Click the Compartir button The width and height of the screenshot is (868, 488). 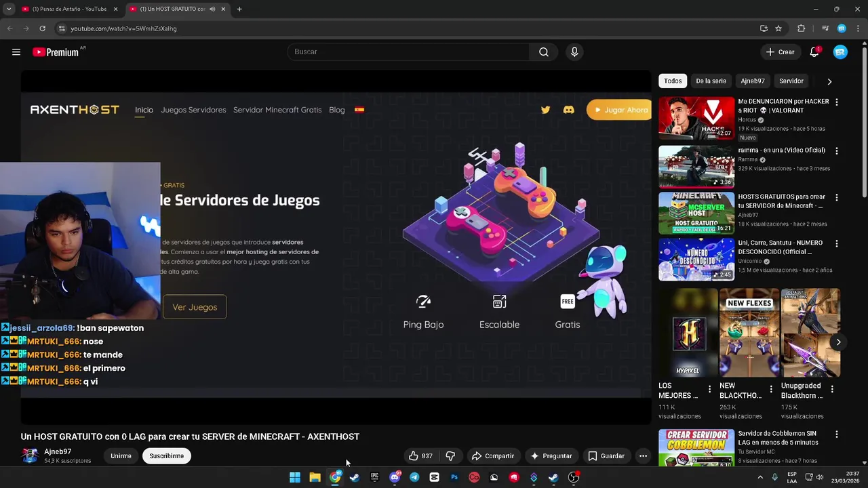tap(493, 456)
